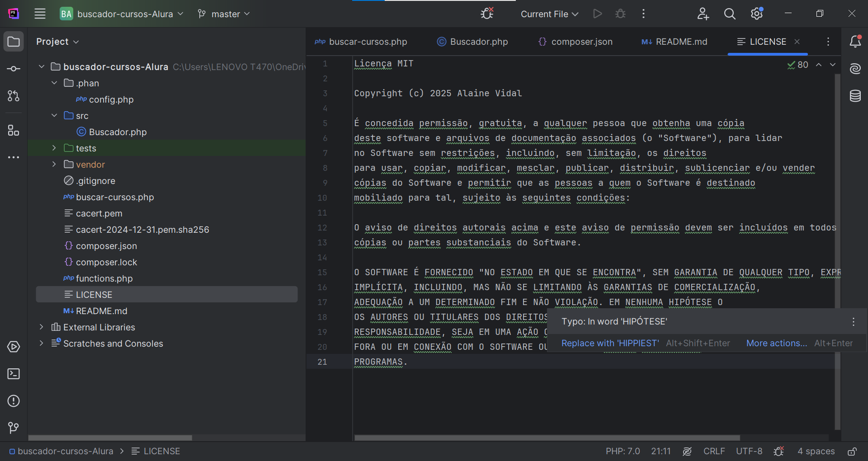Screen dimensions: 868x461
Task: Open the Database tool window
Action: coord(855,96)
